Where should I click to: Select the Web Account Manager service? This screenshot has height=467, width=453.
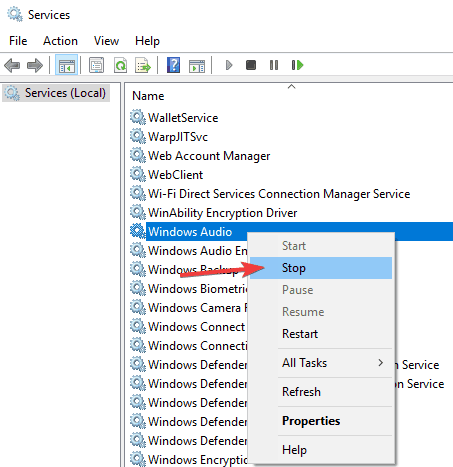click(x=209, y=156)
